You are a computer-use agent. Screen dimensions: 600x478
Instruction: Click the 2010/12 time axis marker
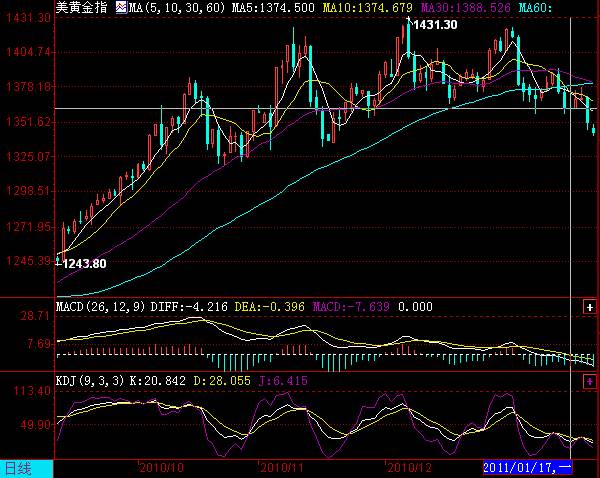coord(409,468)
